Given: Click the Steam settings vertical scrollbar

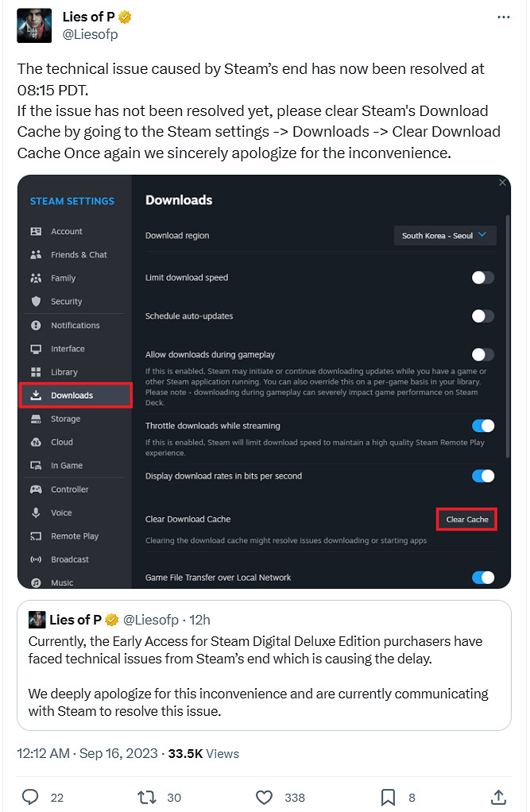Looking at the screenshot, I should tap(507, 334).
